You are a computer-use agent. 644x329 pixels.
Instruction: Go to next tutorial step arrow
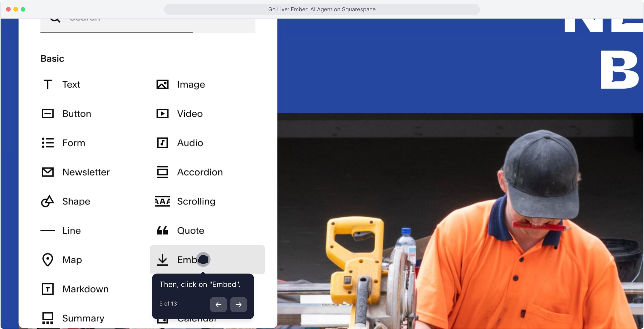tap(239, 305)
